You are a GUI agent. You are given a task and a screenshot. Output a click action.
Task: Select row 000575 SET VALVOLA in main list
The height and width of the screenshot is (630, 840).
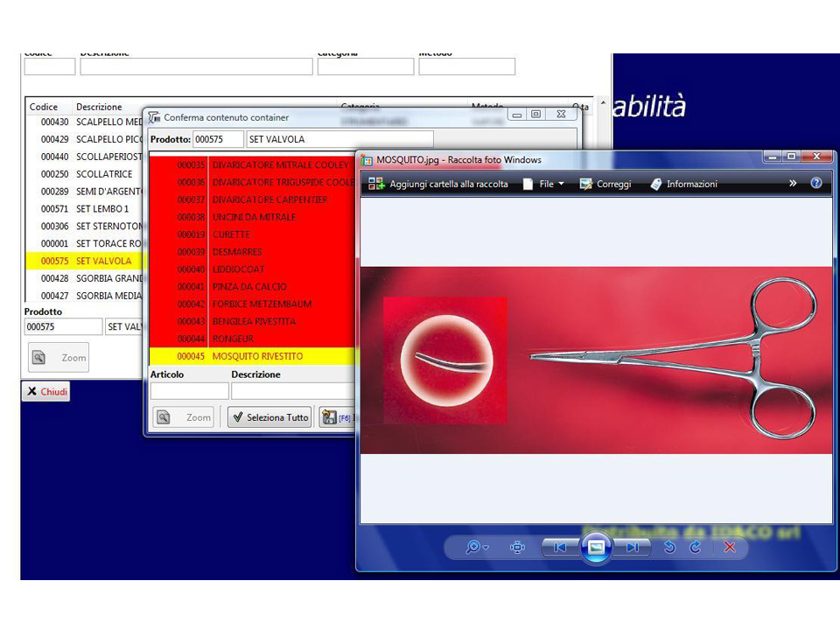(84, 261)
